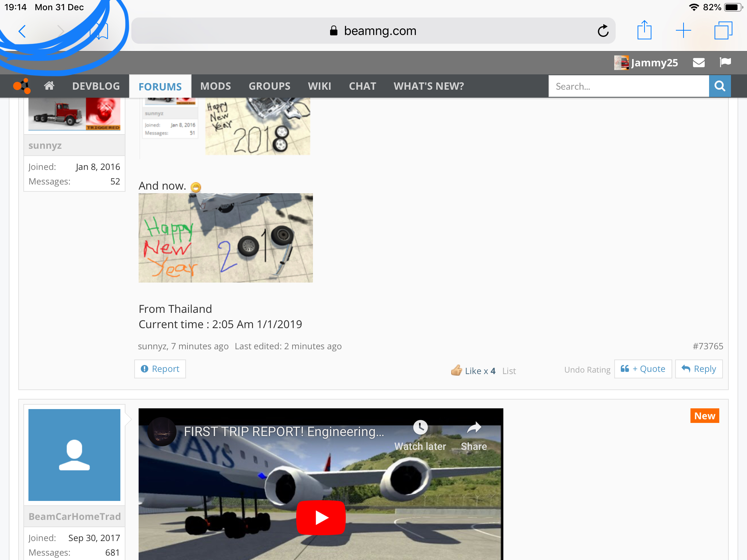Open the inbox envelope icon
Image resolution: width=747 pixels, height=560 pixels.
[698, 63]
